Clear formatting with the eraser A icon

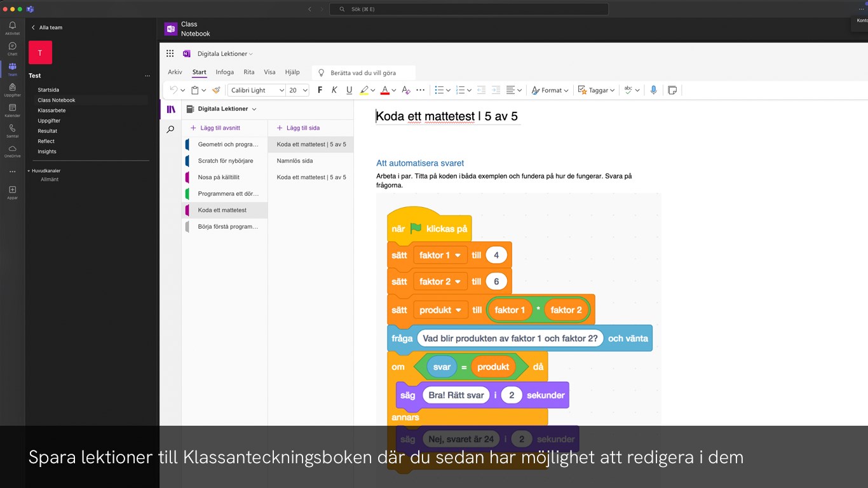tap(406, 90)
